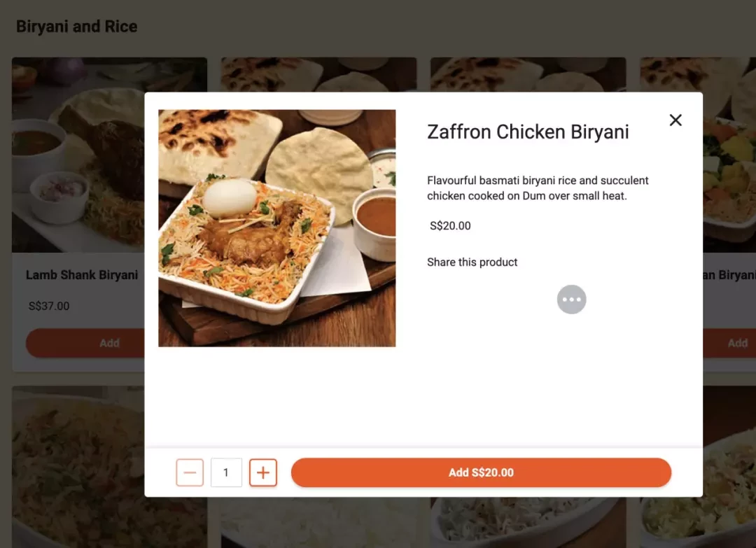Open the rice dish photo at bottom left
The image size is (756, 548).
(x=78, y=467)
